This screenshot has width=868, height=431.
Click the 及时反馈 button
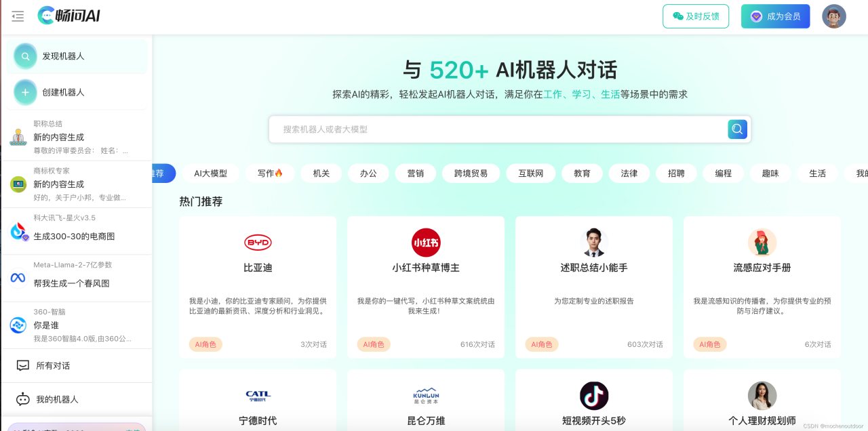(x=696, y=16)
